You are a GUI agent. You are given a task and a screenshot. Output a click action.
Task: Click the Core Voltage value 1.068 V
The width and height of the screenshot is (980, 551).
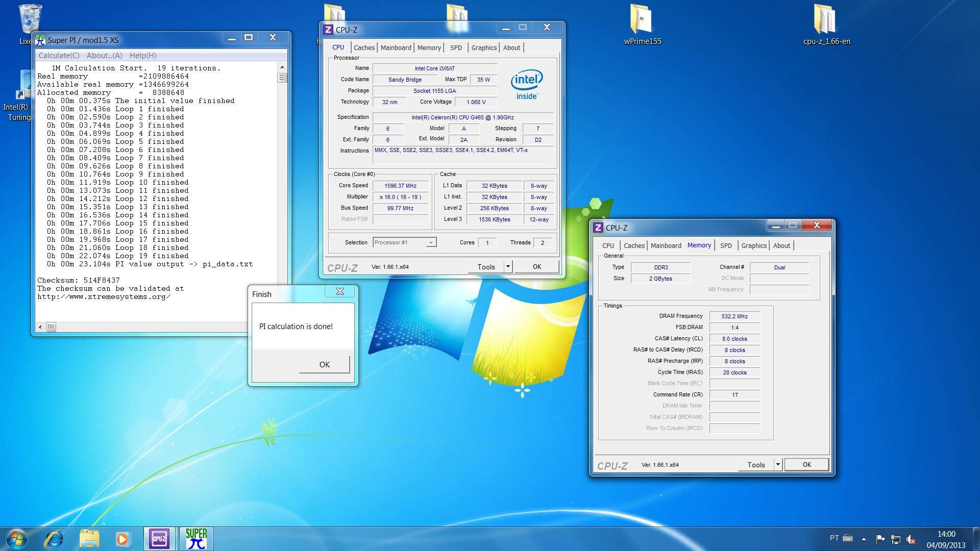(x=476, y=102)
